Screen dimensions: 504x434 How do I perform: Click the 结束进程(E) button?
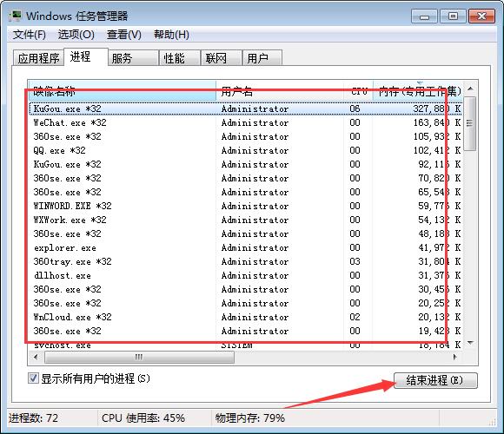tap(435, 380)
